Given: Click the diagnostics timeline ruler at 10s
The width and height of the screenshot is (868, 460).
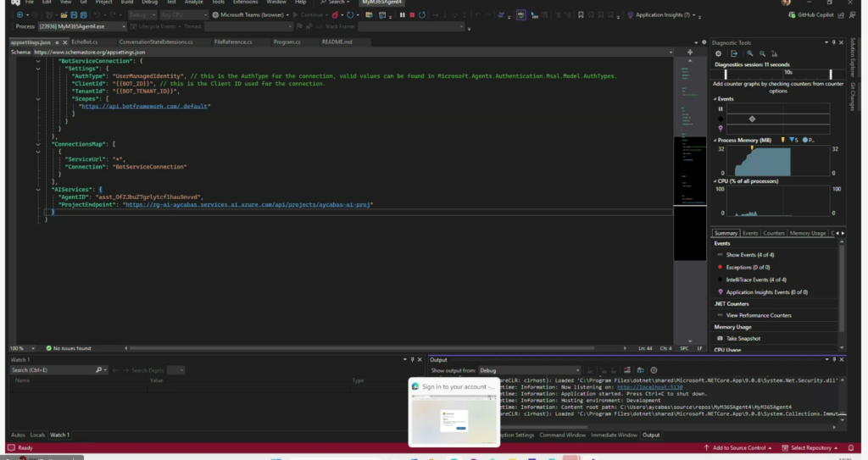Looking at the screenshot, I should [x=787, y=73].
